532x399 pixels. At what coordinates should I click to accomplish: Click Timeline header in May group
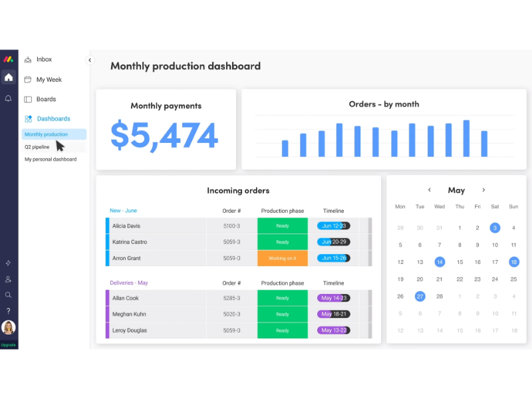334,283
